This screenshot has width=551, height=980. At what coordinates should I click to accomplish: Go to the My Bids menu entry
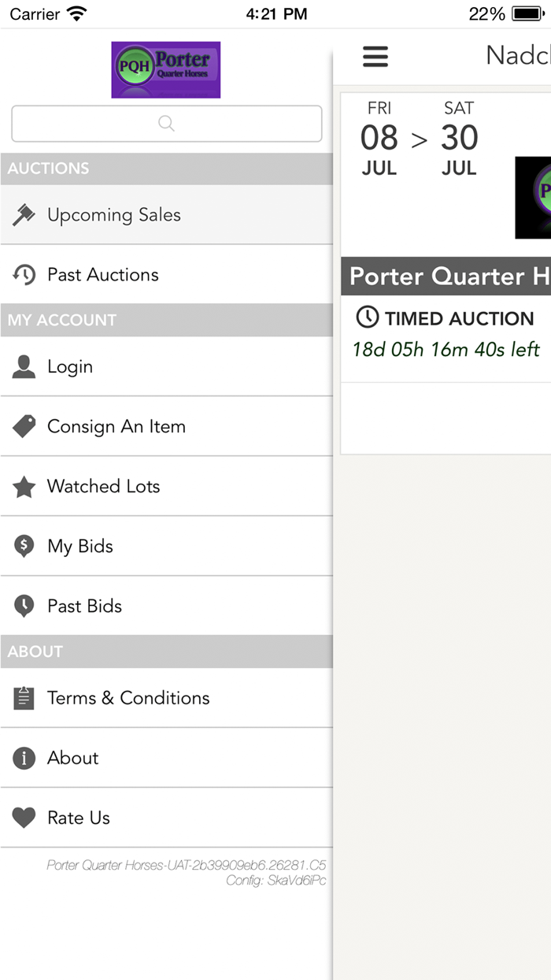pos(80,546)
